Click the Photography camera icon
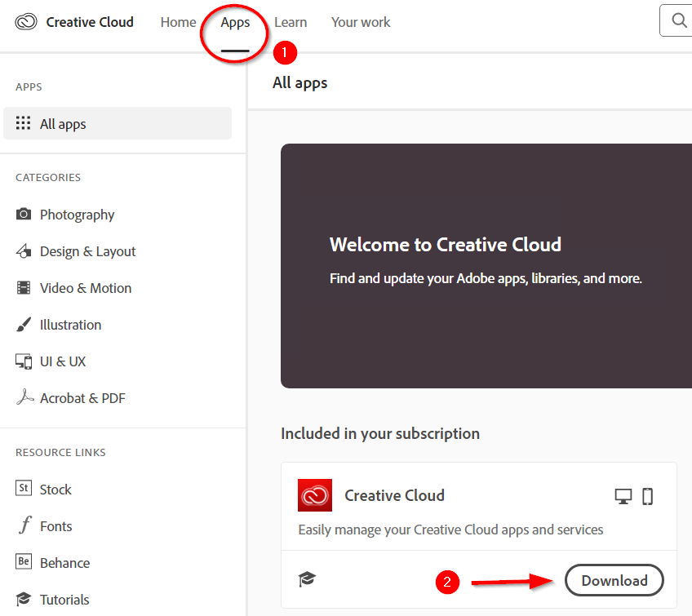 click(x=24, y=215)
